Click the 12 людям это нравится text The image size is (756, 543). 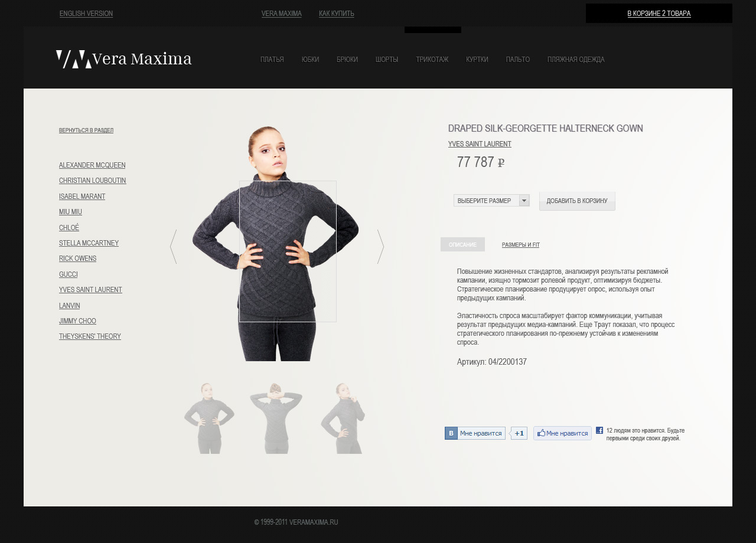tap(646, 434)
